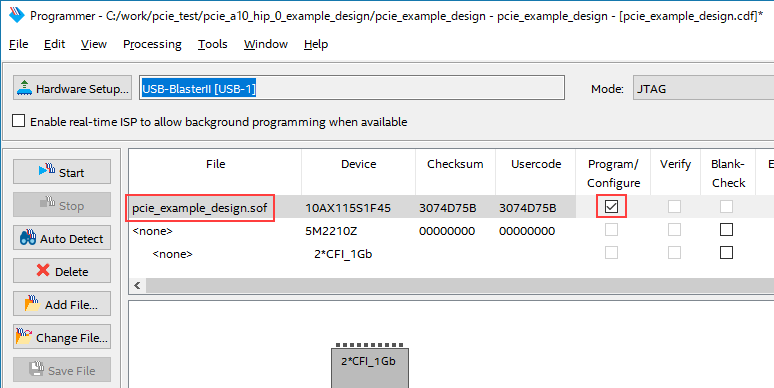Open the Tools menu
774x388 pixels.
pos(212,44)
